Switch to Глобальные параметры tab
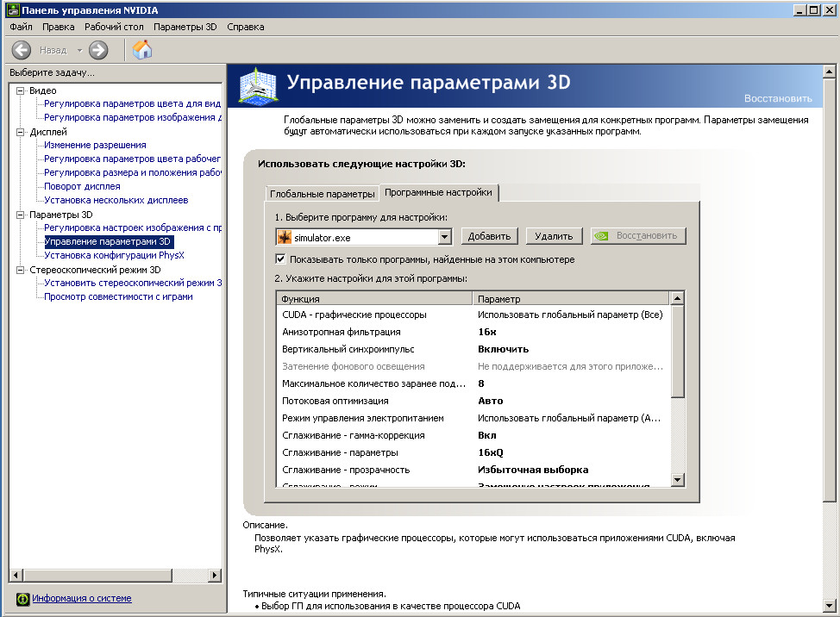The image size is (840, 617). 322,194
